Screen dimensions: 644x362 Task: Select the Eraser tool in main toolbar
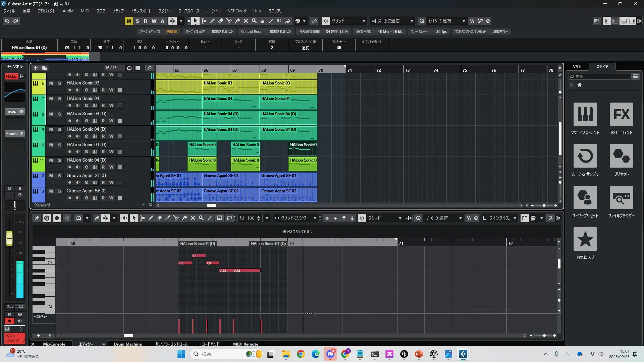coord(221,21)
